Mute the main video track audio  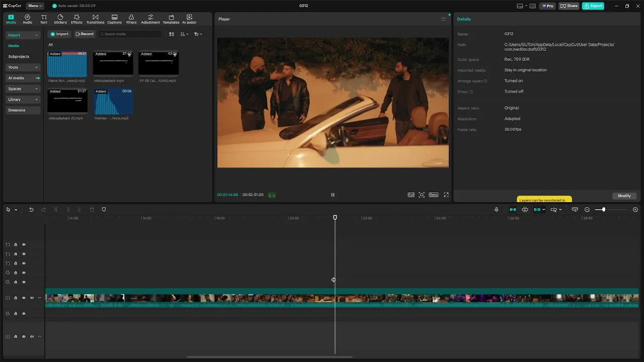pos(32,298)
